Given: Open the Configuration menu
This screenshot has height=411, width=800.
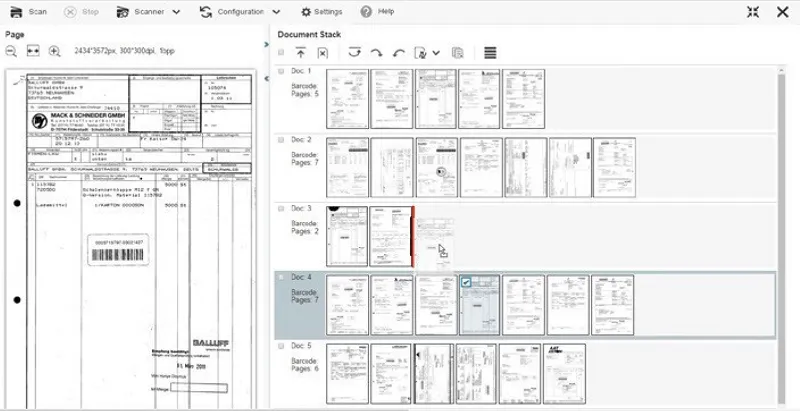Looking at the screenshot, I should coord(233,12).
